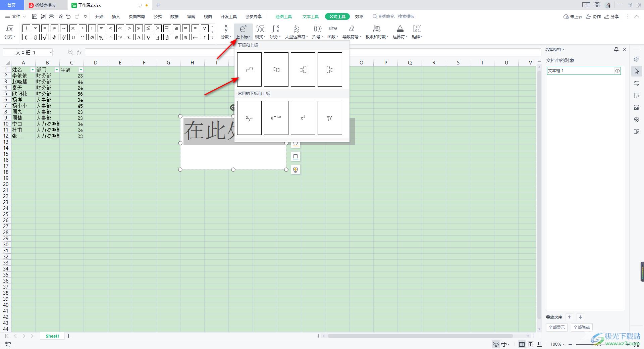This screenshot has width=644, height=349.
Task: Click the 分享 share button
Action: (x=611, y=16)
